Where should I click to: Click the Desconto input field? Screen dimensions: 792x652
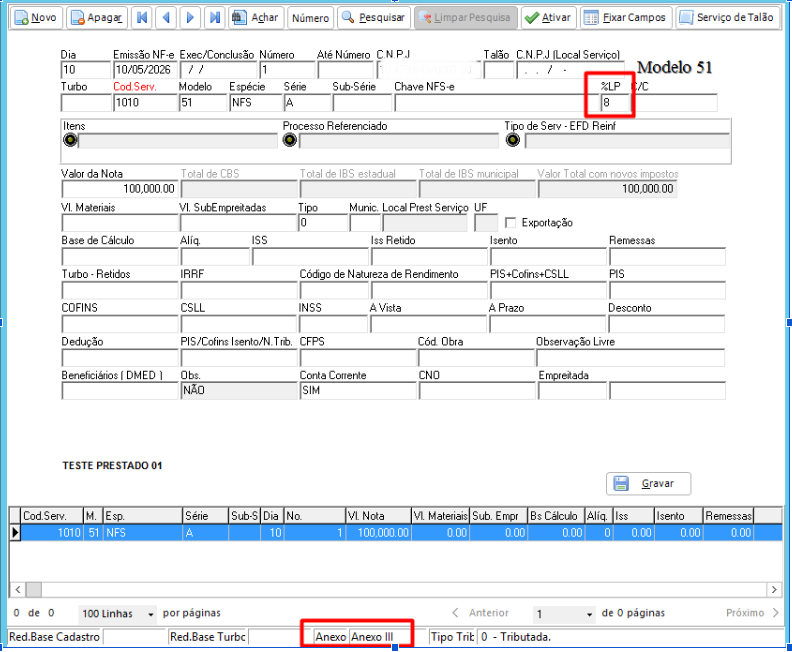click(x=667, y=324)
